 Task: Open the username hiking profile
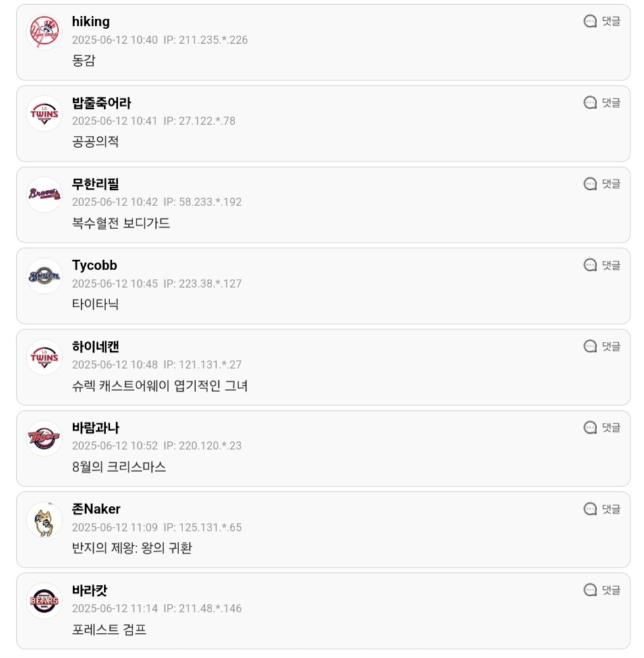91,22
